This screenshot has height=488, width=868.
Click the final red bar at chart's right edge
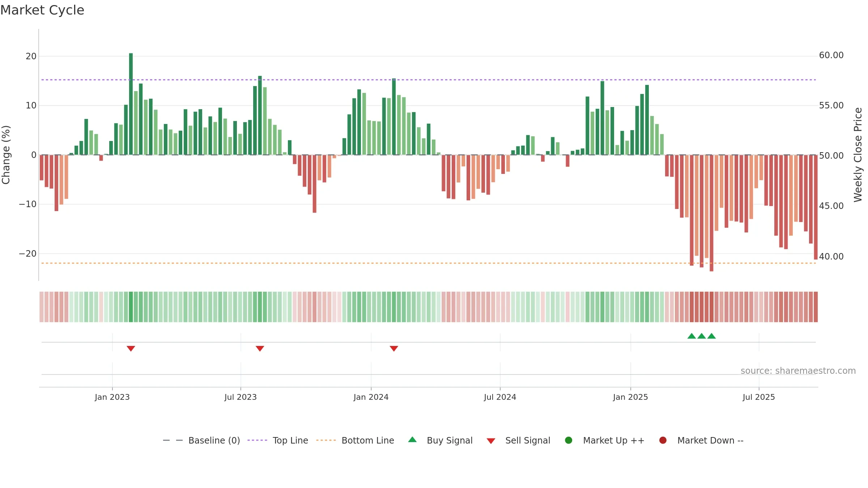(816, 207)
